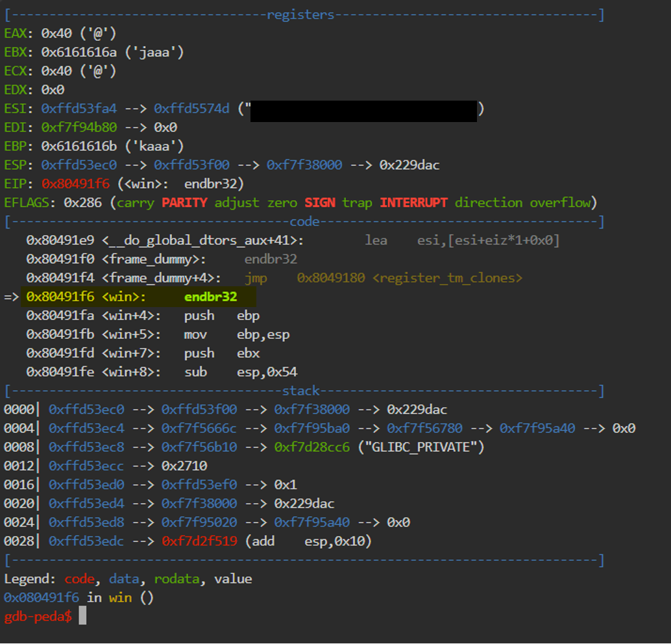The width and height of the screenshot is (671, 644).
Task: Click EIP address 0x80491f6 in red
Action: click(x=75, y=184)
